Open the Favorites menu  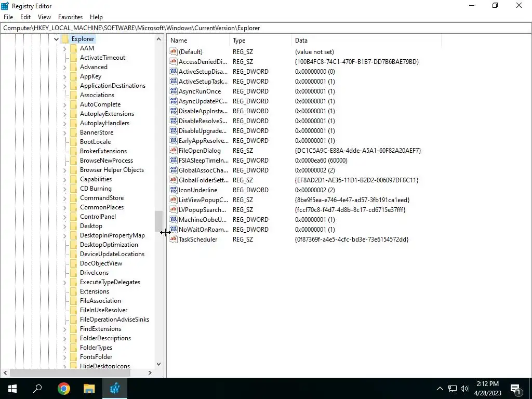(70, 17)
